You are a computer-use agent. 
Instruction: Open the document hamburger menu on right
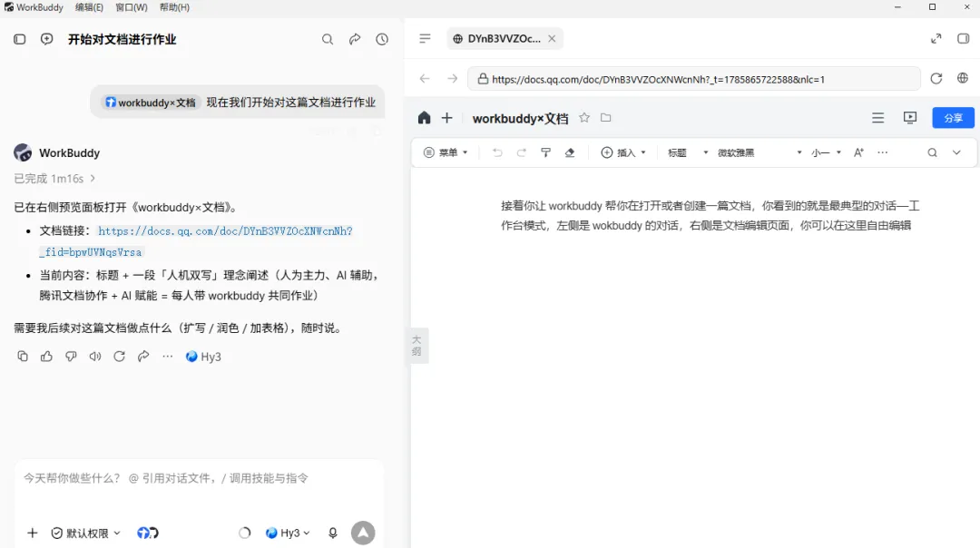(878, 117)
